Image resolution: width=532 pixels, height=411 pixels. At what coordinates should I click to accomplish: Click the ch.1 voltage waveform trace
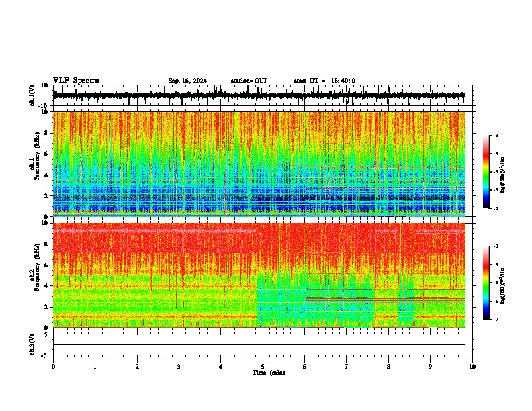click(259, 95)
